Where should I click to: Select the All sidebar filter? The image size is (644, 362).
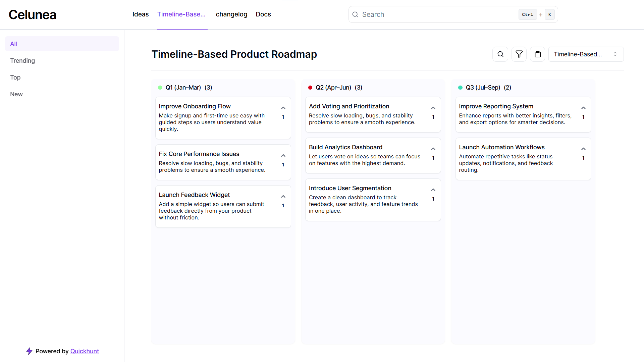tap(62, 44)
